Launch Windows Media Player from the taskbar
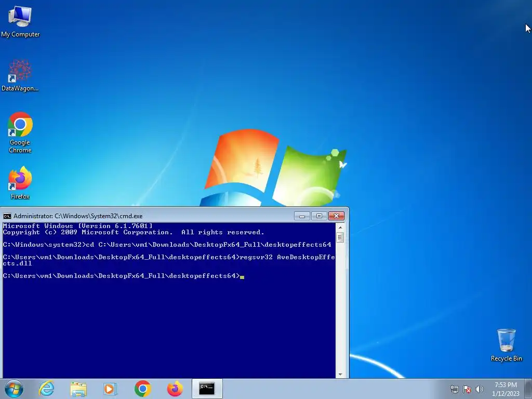 110,389
